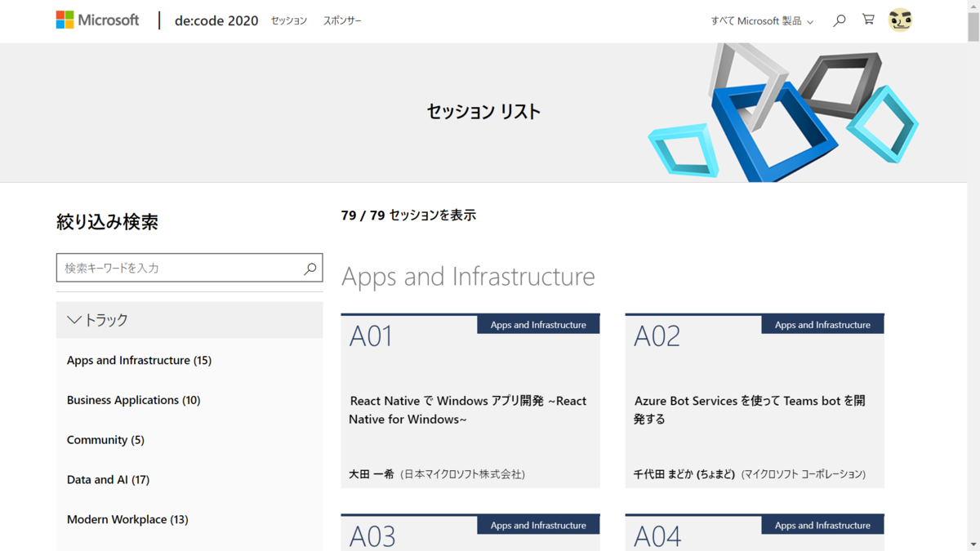The width and height of the screenshot is (980, 551).
Task: Open the A03 session card
Action: tap(470, 532)
